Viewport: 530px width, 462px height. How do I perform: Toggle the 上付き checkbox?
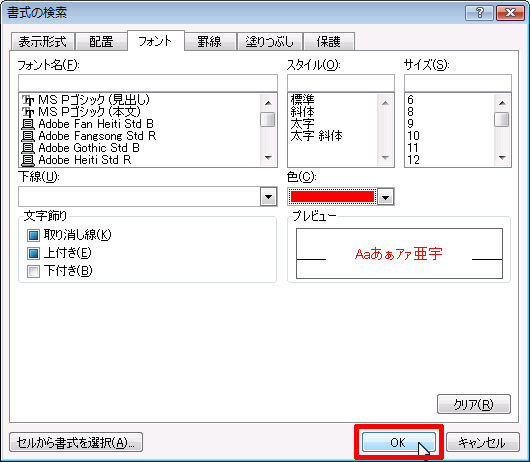tap(33, 253)
